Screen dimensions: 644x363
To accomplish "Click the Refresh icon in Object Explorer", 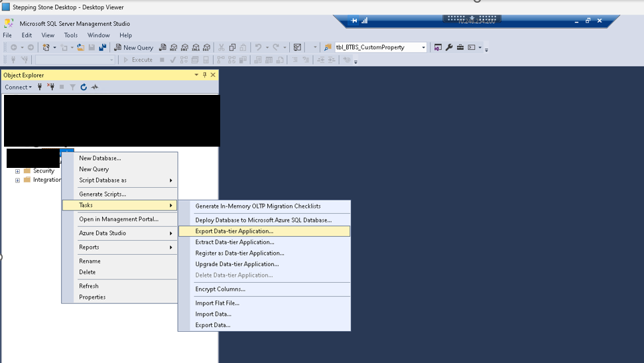I will tap(84, 87).
